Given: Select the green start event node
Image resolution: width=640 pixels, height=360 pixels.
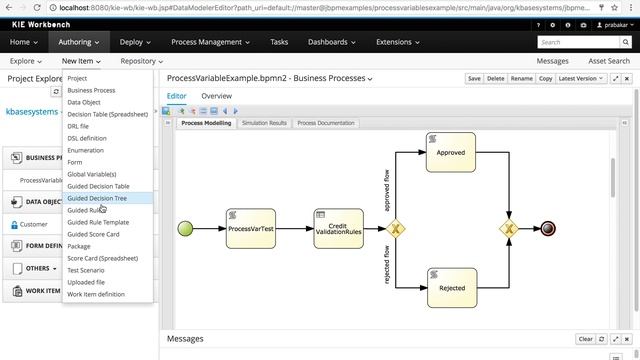Looking at the screenshot, I should [185, 229].
